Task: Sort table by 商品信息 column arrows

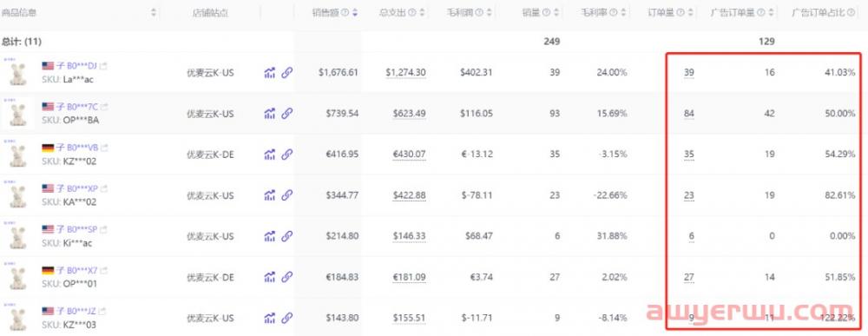Action: point(154,13)
